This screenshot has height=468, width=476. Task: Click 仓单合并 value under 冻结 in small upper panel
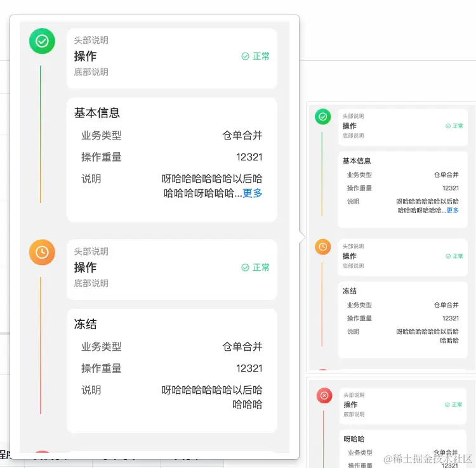click(446, 305)
